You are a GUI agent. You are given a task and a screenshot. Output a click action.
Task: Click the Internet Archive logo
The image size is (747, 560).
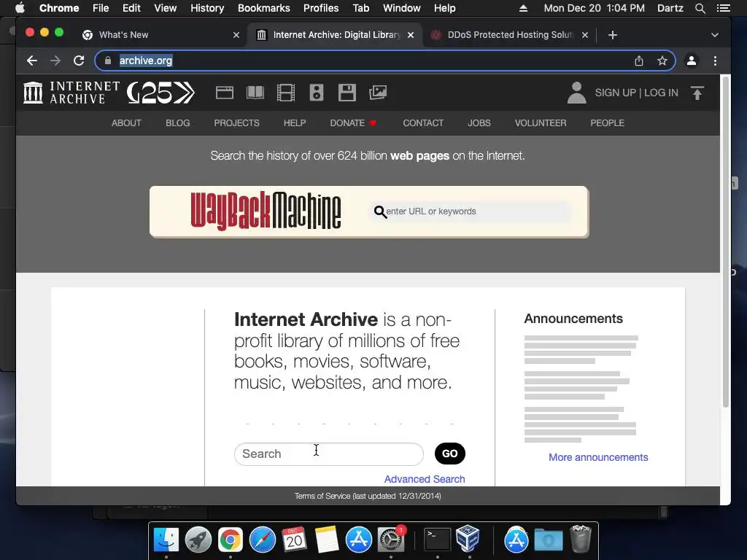pos(71,93)
